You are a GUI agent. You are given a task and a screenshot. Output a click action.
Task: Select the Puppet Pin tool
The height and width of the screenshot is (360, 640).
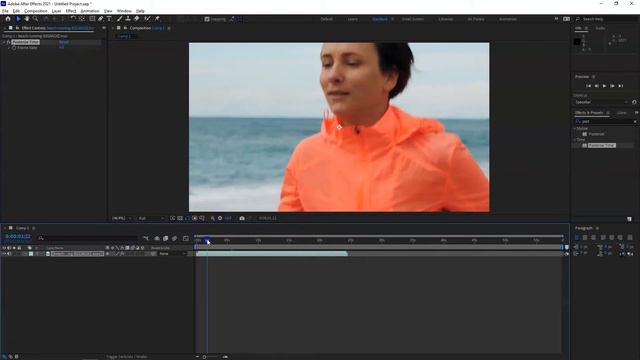[157, 19]
